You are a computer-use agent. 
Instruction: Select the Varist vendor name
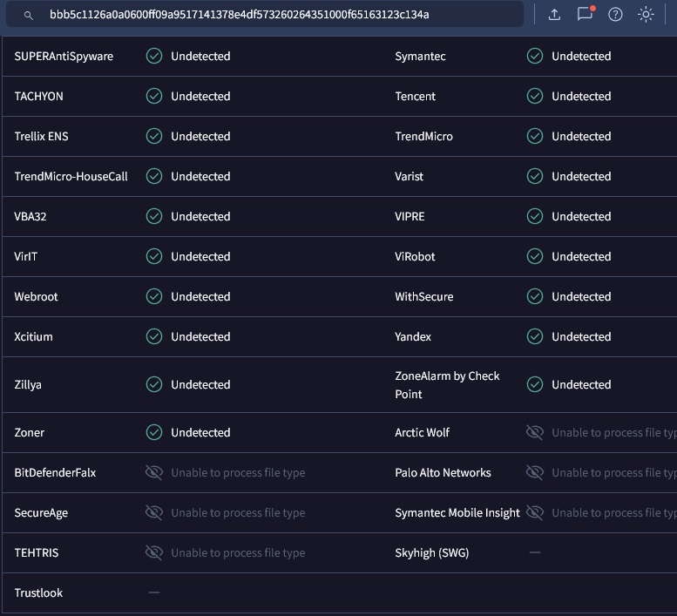tap(409, 176)
